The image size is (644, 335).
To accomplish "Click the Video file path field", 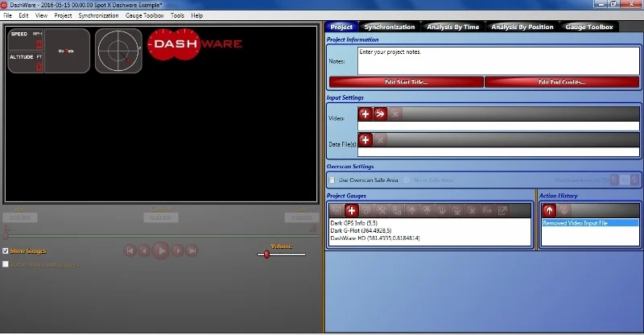I will (x=498, y=126).
